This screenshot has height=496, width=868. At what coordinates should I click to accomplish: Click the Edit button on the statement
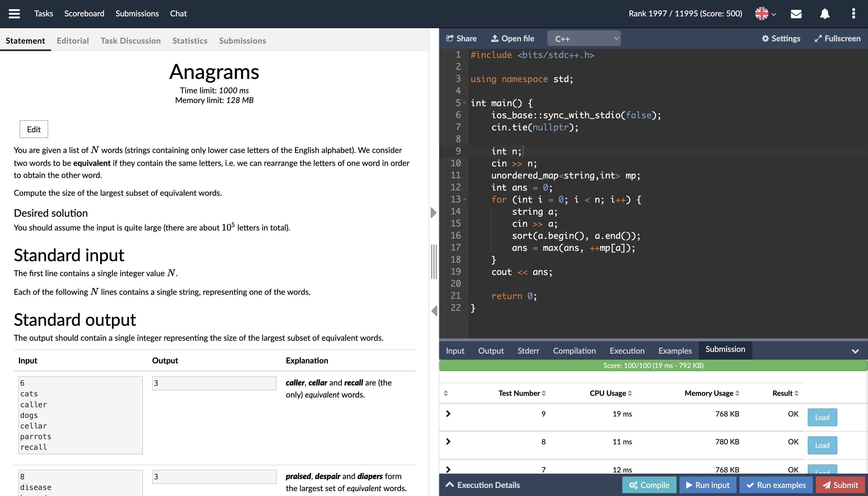(x=34, y=129)
